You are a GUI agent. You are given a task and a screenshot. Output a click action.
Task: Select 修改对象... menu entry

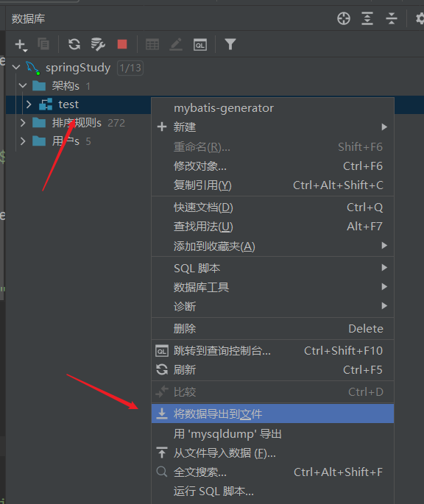click(x=272, y=166)
